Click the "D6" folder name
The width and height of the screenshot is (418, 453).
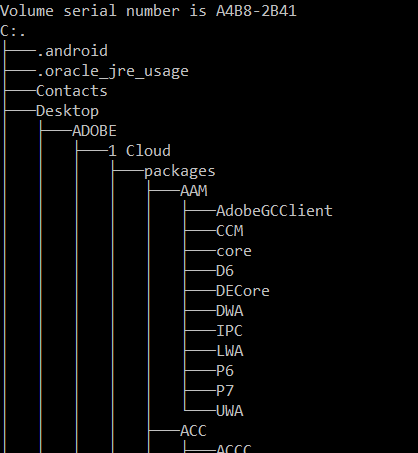(x=225, y=271)
